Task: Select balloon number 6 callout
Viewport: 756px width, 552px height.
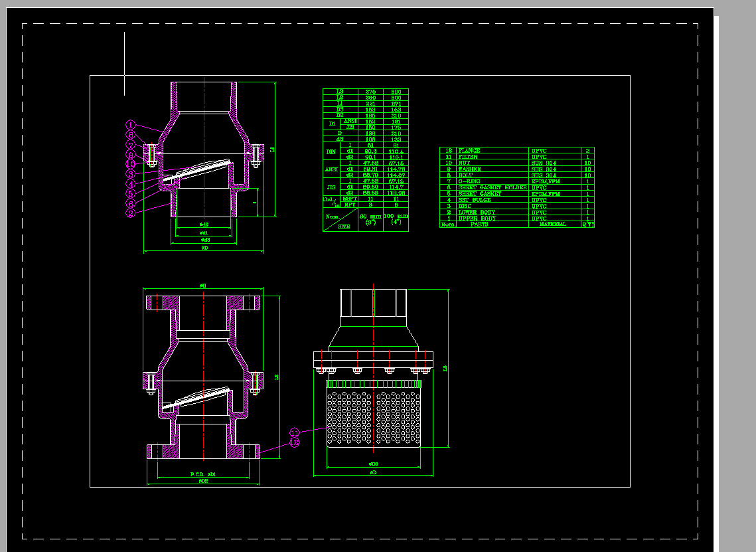Action: [x=131, y=204]
